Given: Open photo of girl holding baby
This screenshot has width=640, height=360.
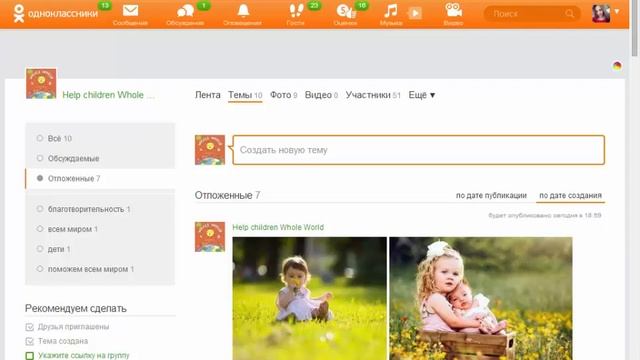Looking at the screenshot, I should click(x=481, y=298).
